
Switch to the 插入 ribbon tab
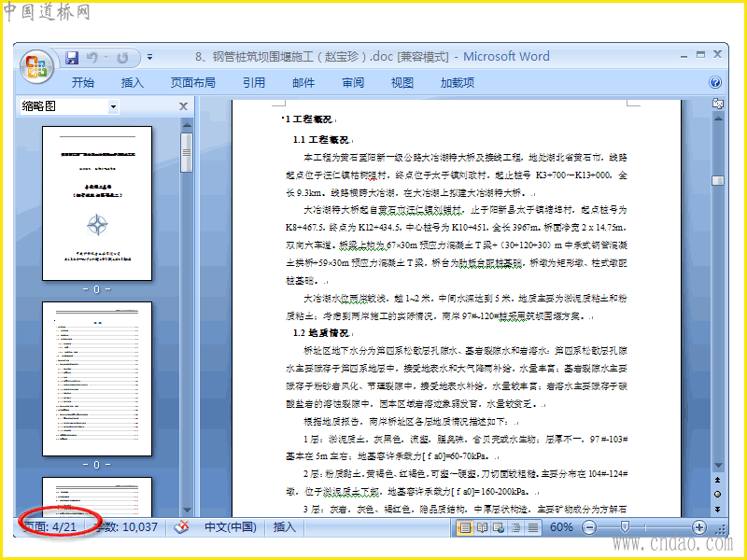[132, 83]
